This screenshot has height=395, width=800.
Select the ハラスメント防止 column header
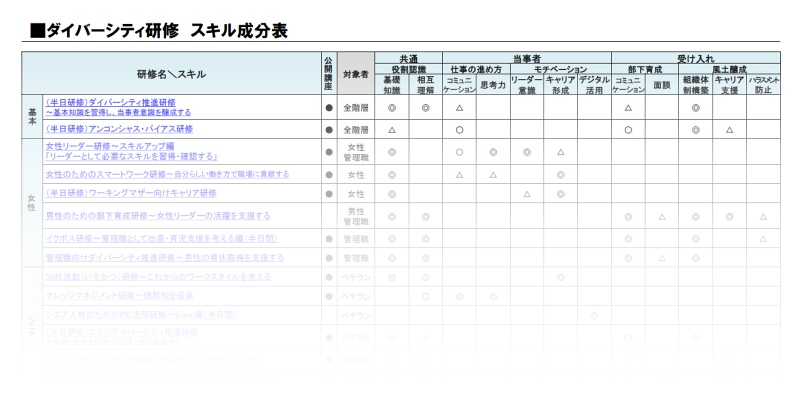[x=763, y=85]
